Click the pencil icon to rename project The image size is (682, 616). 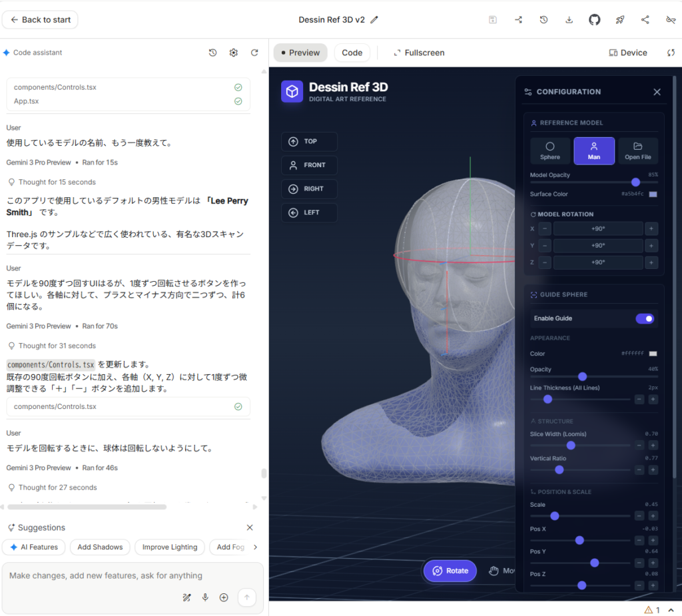point(374,20)
